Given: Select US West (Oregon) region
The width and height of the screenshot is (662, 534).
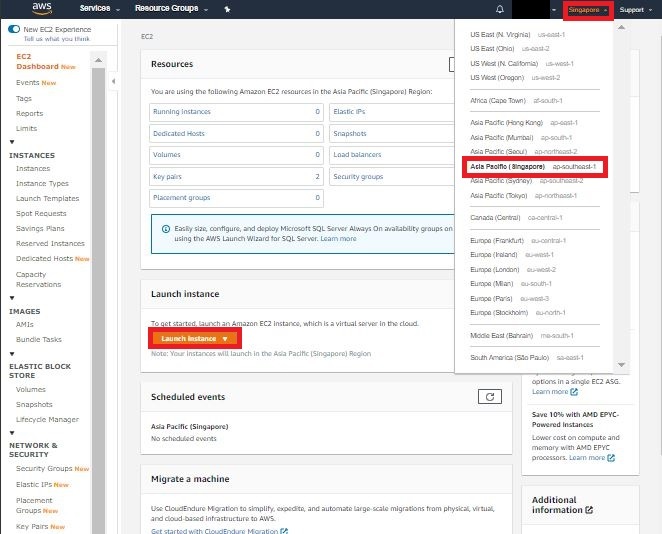Looking at the screenshot, I should (515, 78).
